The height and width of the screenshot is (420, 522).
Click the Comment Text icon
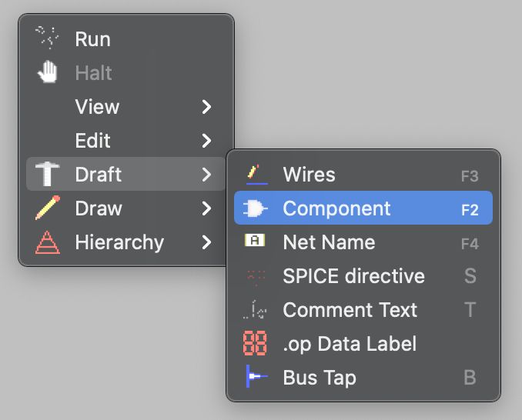[255, 310]
